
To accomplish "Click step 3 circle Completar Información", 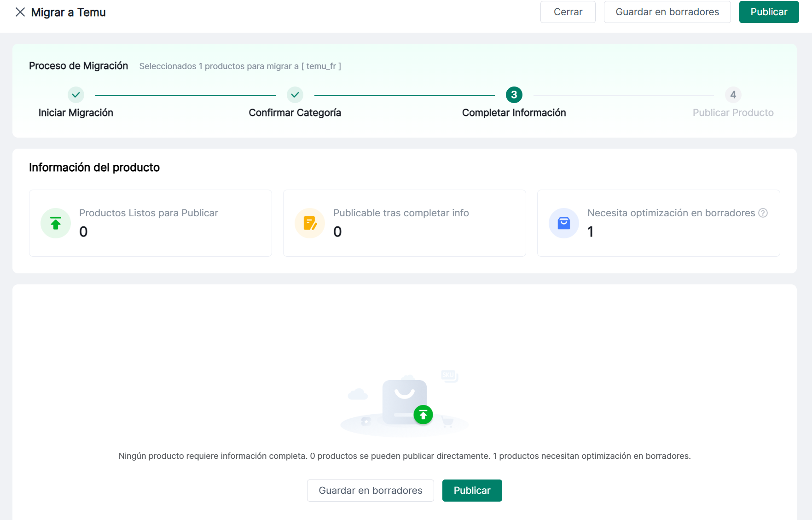I will coord(514,95).
